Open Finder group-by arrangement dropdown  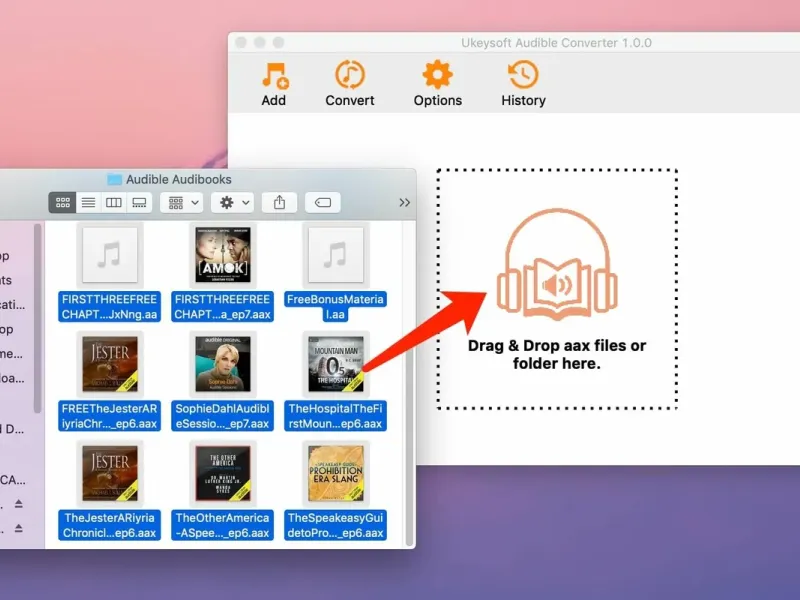tap(183, 203)
